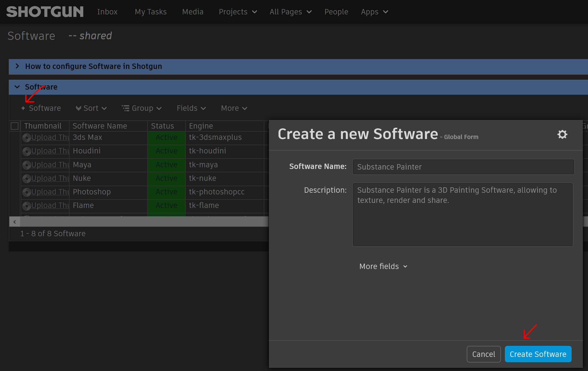Cancel the new Software form

coord(483,354)
